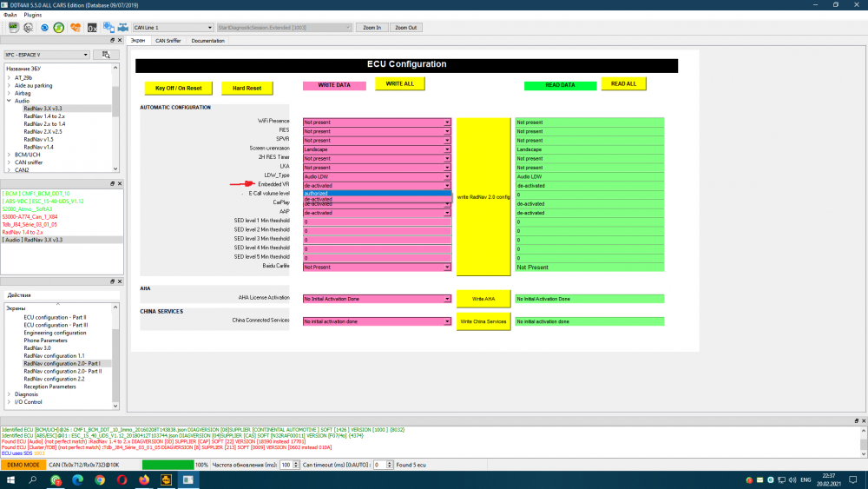
Task: Collapse the Audio tree node
Action: pyautogui.click(x=9, y=101)
